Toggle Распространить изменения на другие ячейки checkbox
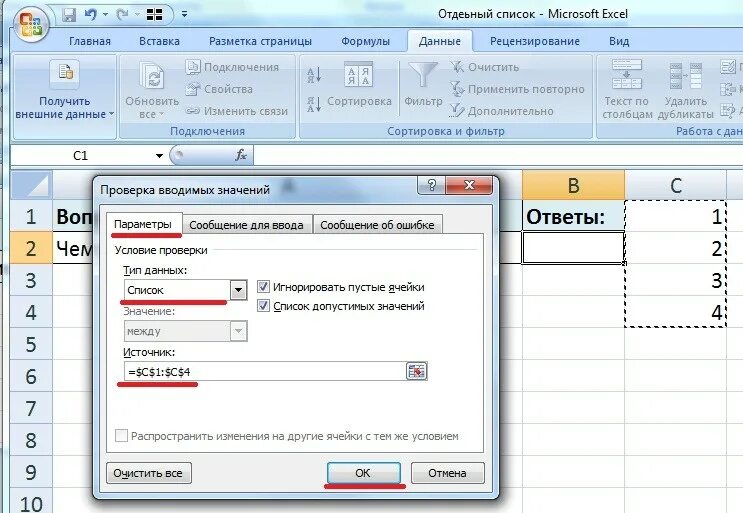Image resolution: width=743 pixels, height=513 pixels. tap(121, 435)
